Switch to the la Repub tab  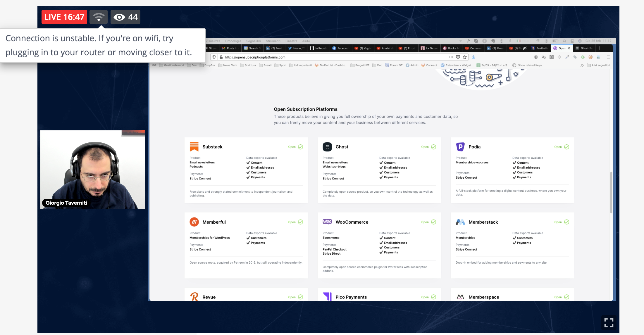[x=318, y=48]
